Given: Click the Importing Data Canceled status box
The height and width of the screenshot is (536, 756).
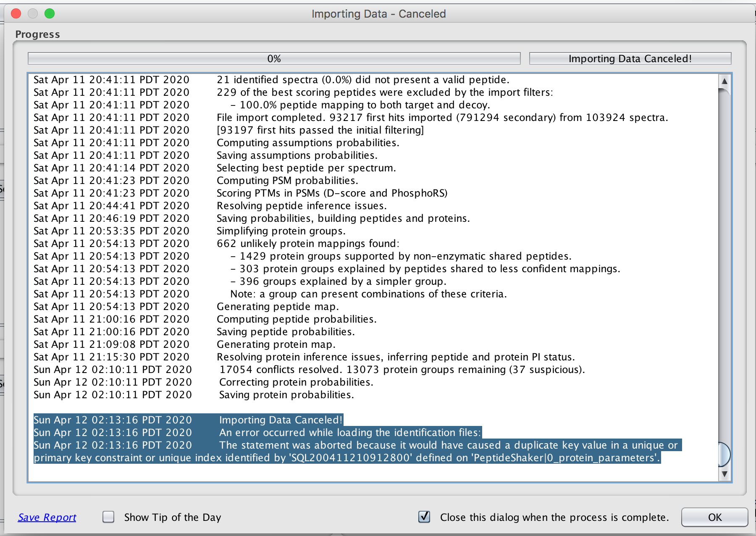Looking at the screenshot, I should (630, 58).
